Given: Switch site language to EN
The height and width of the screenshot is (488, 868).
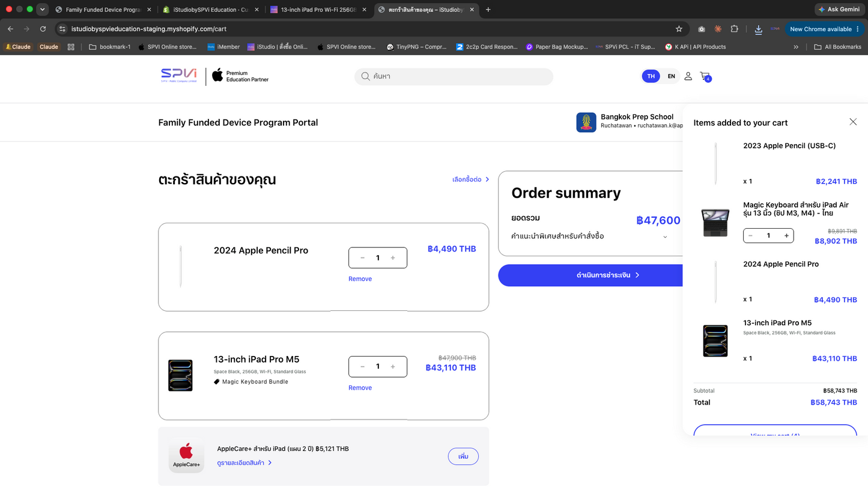Looking at the screenshot, I should tap(671, 76).
